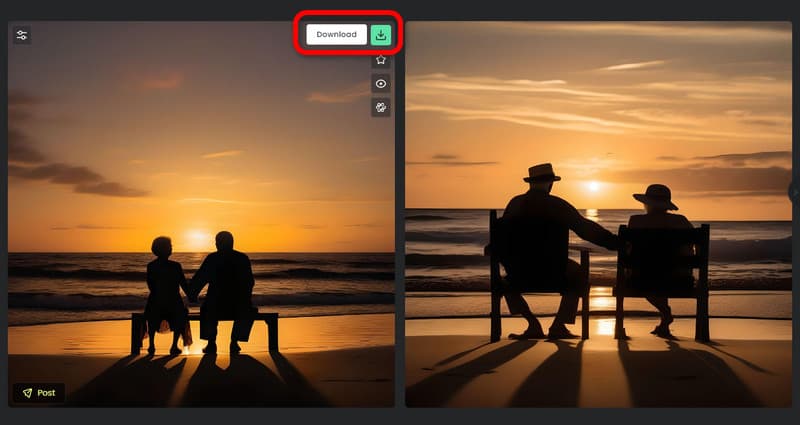Click the Post button
800x425 pixels.
tap(39, 393)
